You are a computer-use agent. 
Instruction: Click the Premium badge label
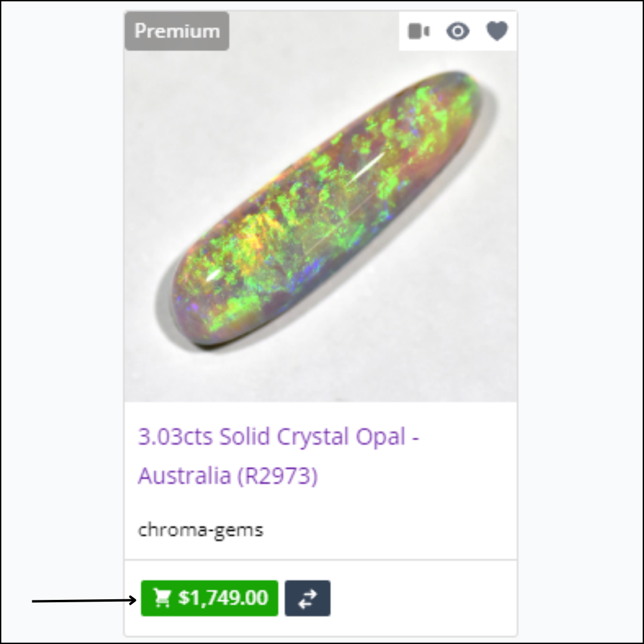[177, 30]
